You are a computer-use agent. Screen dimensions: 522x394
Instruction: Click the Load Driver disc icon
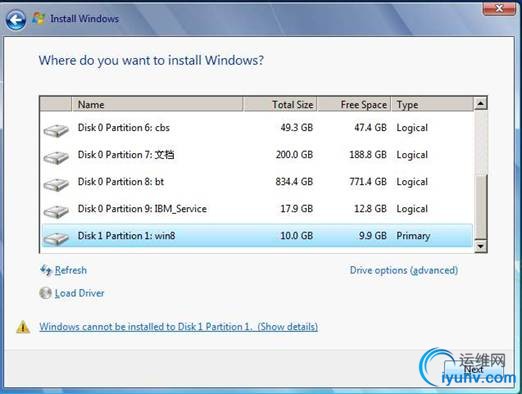pyautogui.click(x=45, y=293)
